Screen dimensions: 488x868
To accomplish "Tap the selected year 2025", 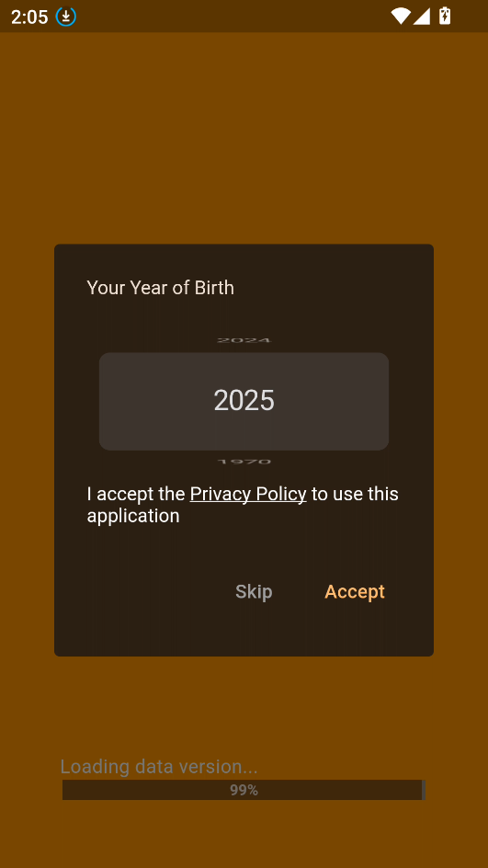I will pos(244,401).
